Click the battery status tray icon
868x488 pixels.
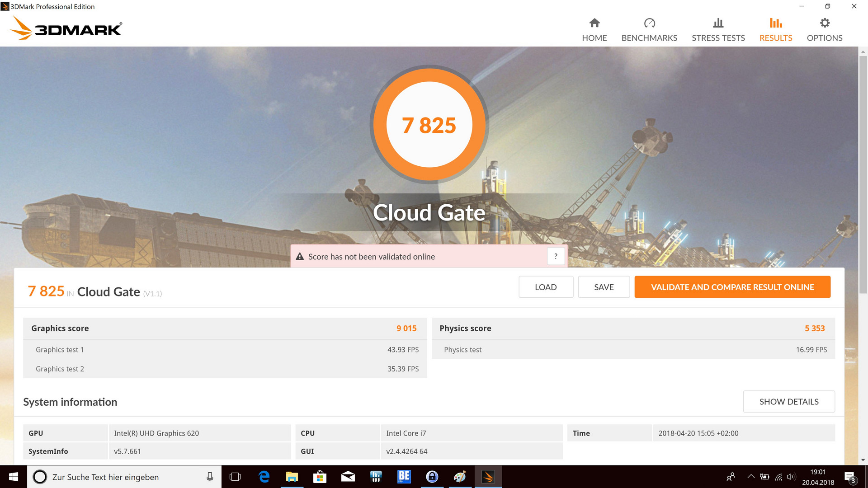tap(764, 477)
